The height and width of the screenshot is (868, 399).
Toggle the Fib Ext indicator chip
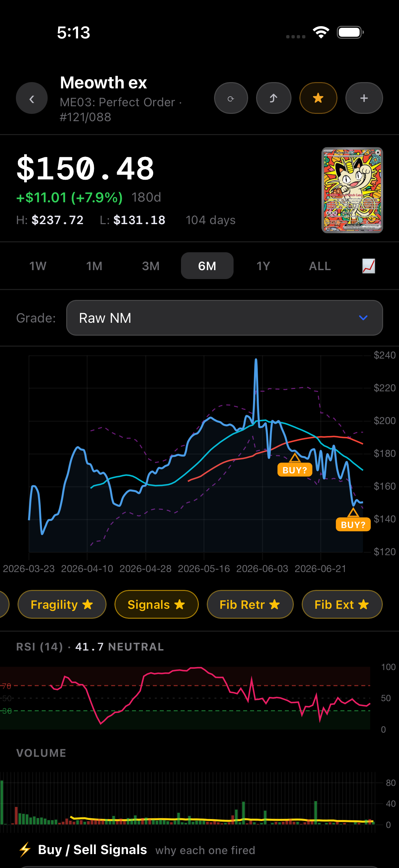pyautogui.click(x=342, y=604)
